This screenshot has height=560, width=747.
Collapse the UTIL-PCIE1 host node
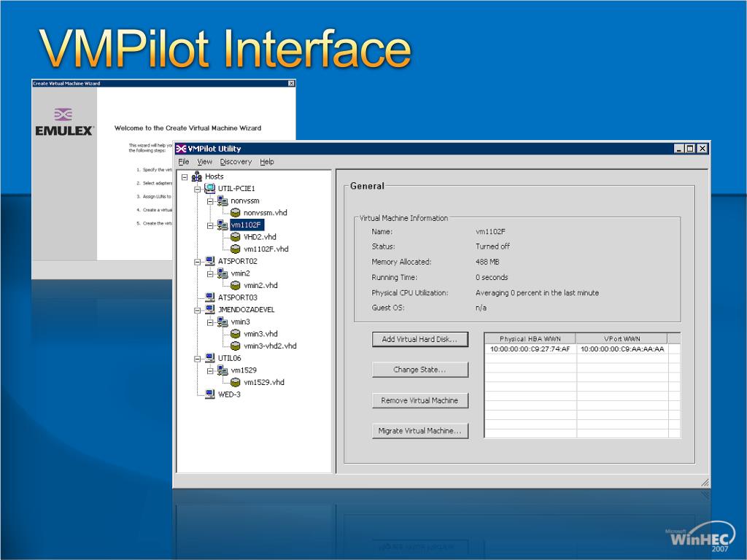(197, 189)
